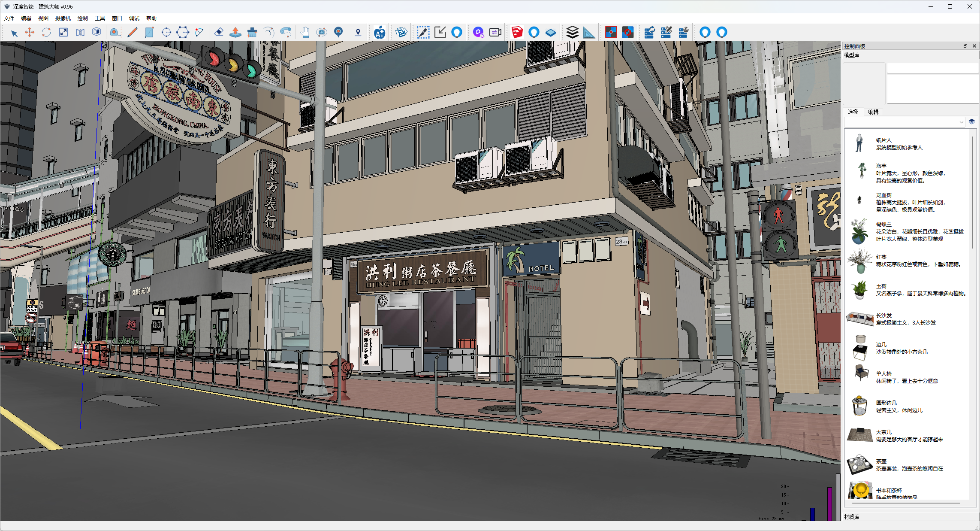Close the 控制面板 panel
The height and width of the screenshot is (531, 980).
click(x=974, y=46)
